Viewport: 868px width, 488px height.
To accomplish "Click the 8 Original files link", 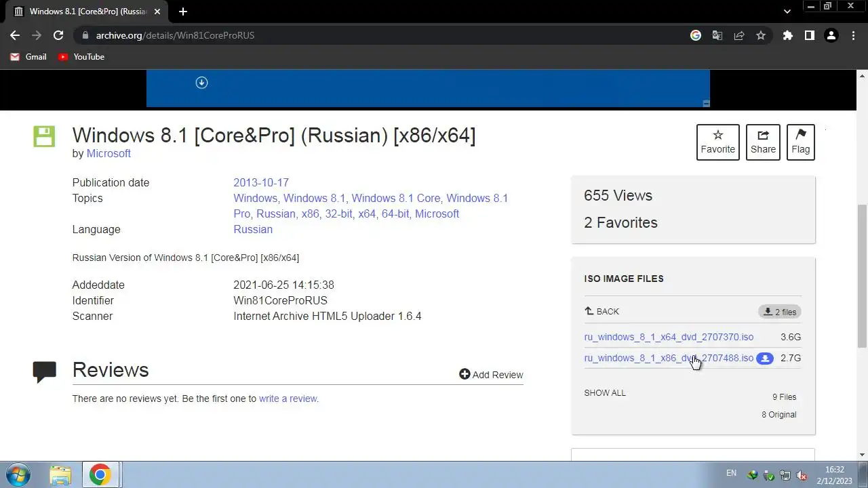I will [x=779, y=415].
